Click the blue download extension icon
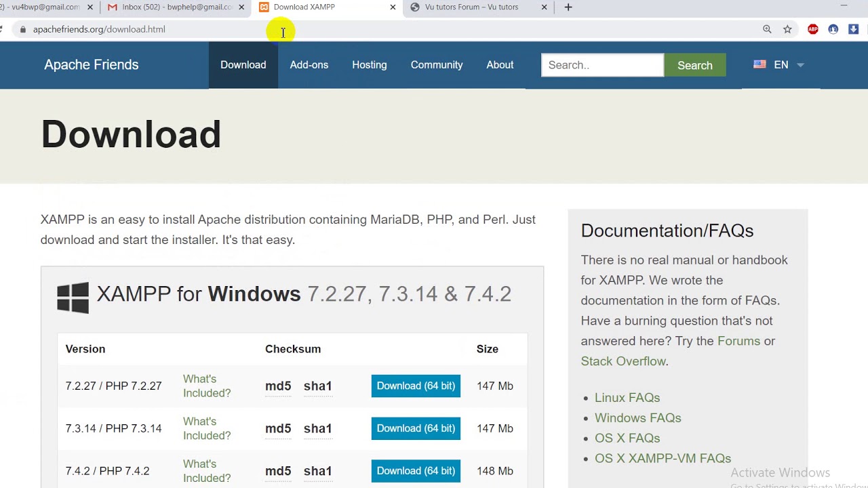The width and height of the screenshot is (868, 488). [854, 29]
